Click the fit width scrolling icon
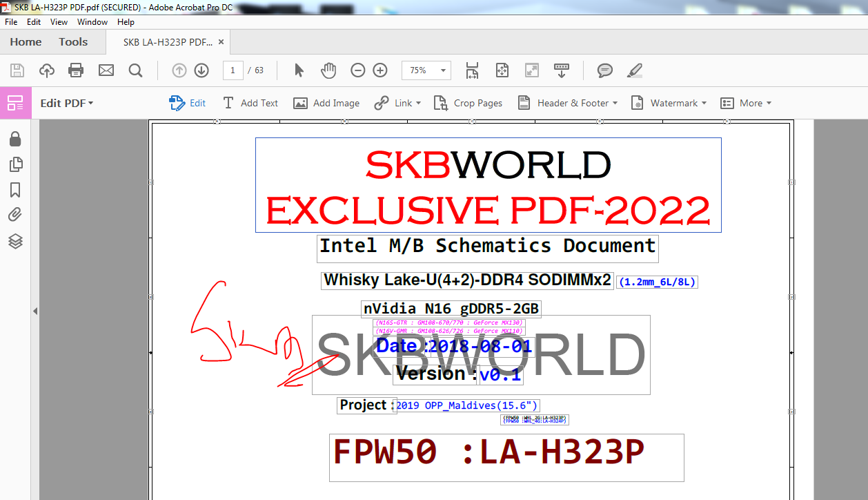 (472, 70)
